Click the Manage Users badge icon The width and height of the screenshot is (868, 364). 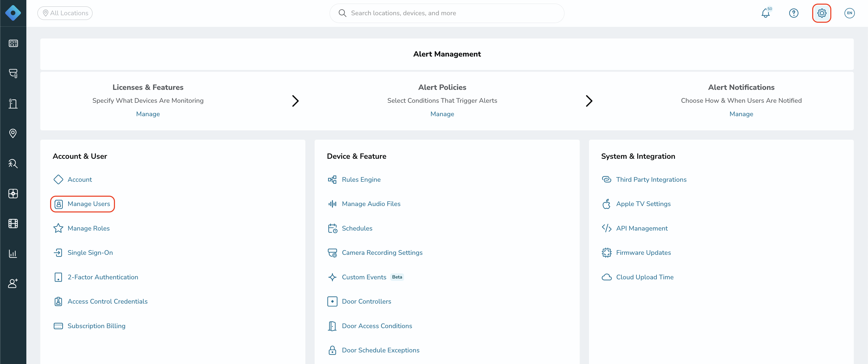(58, 204)
